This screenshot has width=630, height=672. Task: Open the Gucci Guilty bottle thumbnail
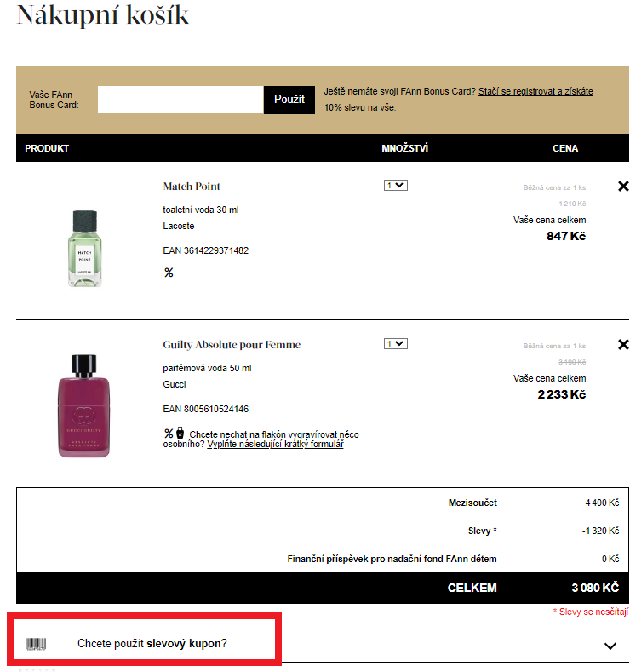tap(83, 405)
